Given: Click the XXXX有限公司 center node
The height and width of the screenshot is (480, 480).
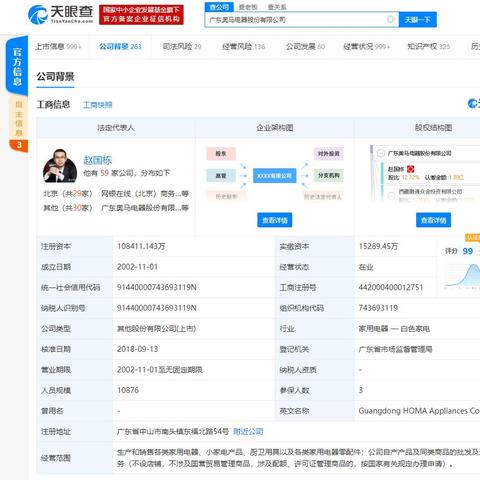Looking at the screenshot, I should [274, 176].
